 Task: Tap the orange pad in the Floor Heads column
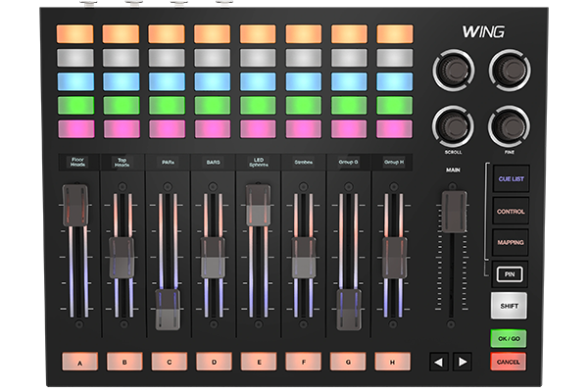[x=75, y=33]
